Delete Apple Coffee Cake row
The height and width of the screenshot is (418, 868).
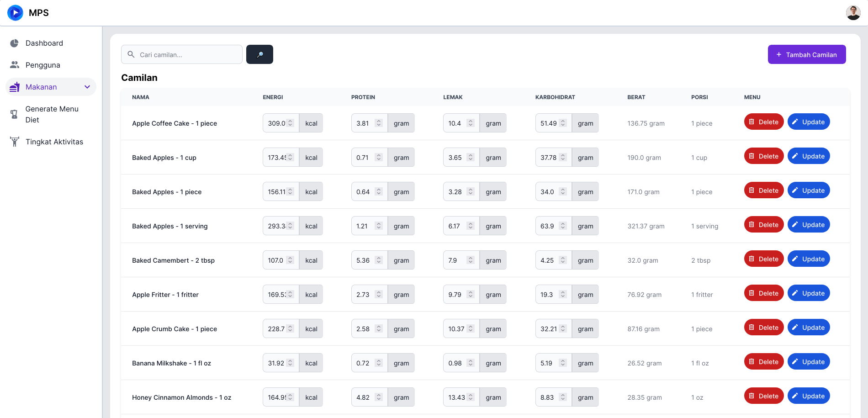pos(764,122)
